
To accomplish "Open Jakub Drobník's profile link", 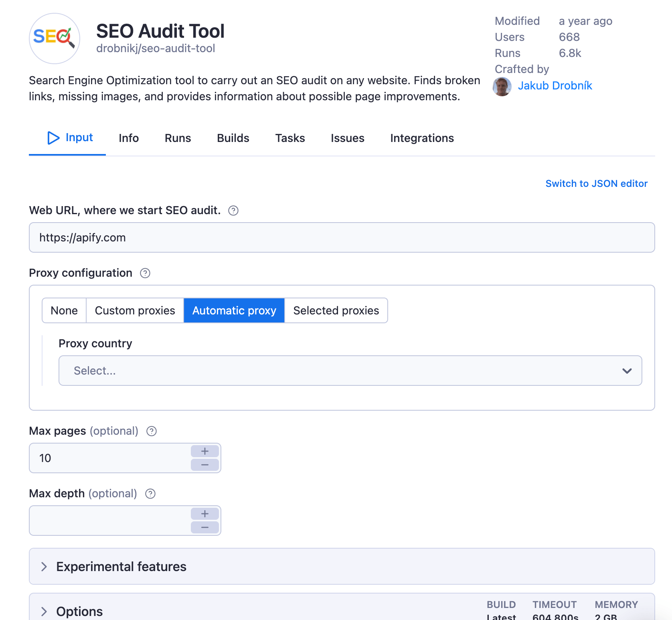I will pos(555,86).
